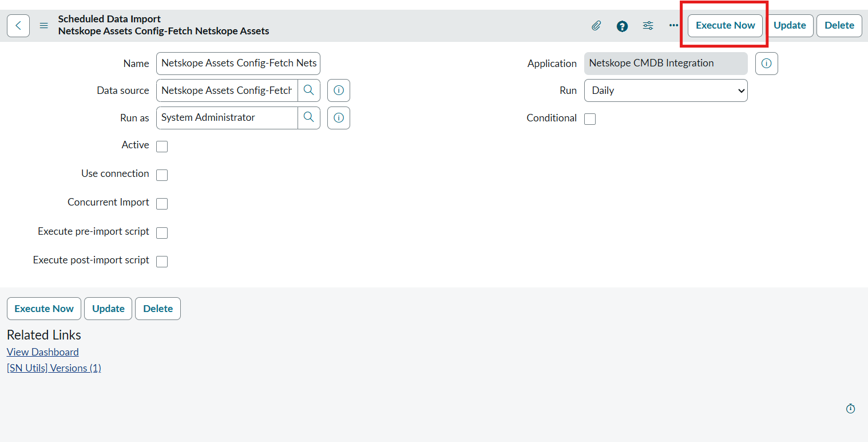
Task: Open personalize form settings sliders icon
Action: coord(648,26)
